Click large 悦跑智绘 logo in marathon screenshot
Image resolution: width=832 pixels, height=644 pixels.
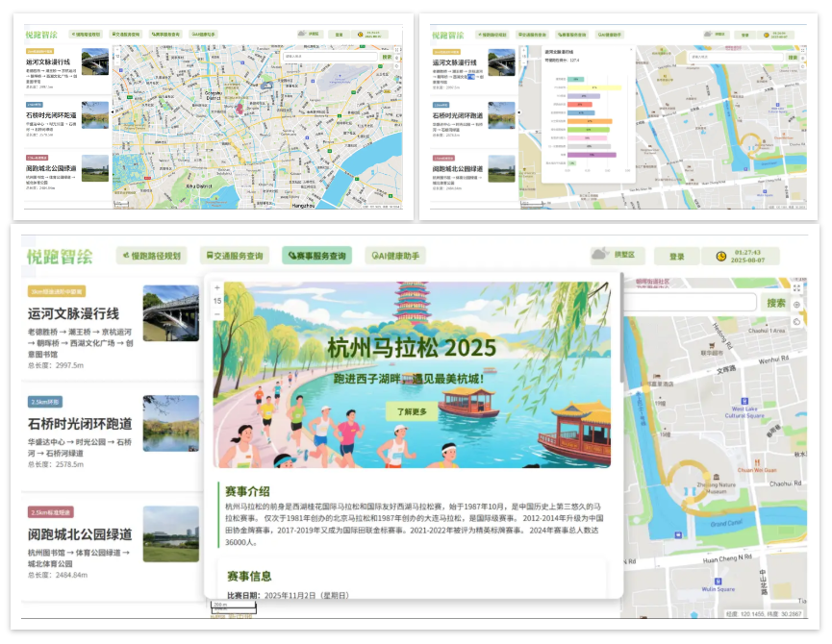coord(60,257)
